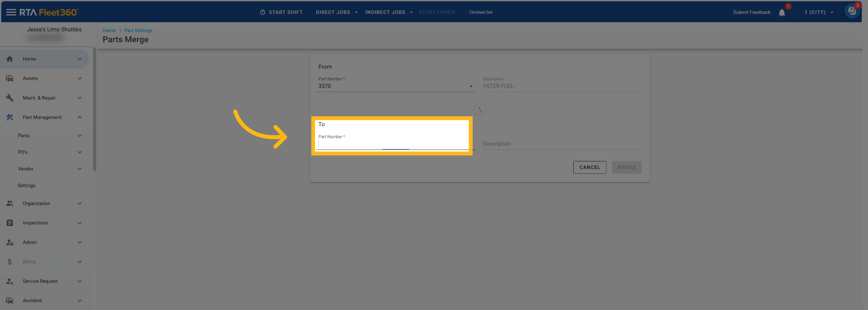The height and width of the screenshot is (310, 868).
Task: Click the swap From and To icon
Action: coord(480,110)
